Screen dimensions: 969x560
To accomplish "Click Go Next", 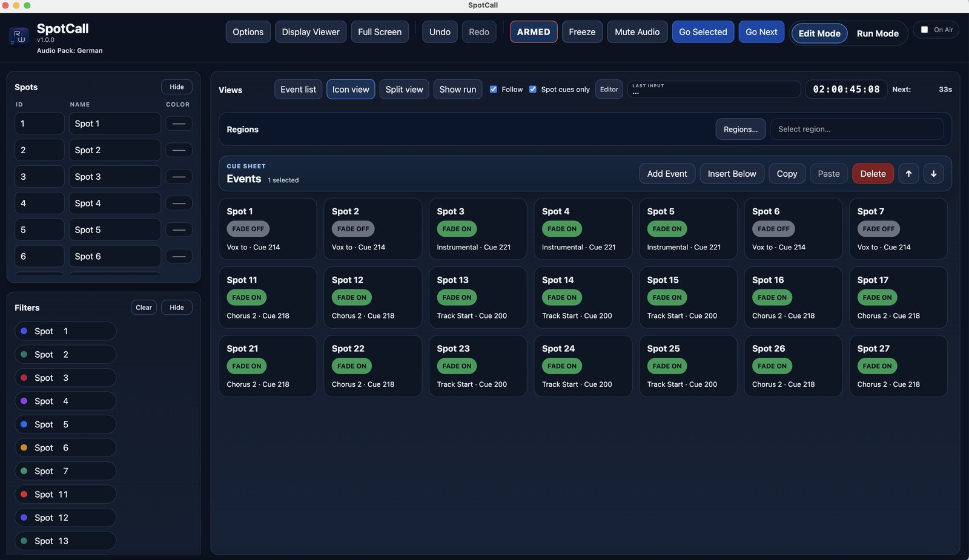I will click(761, 32).
